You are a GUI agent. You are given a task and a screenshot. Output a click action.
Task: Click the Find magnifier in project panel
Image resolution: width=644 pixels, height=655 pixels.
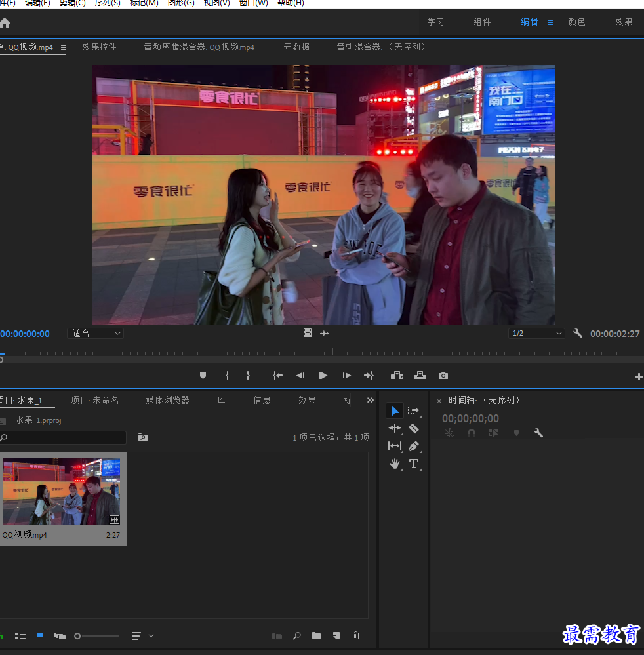pos(296,636)
